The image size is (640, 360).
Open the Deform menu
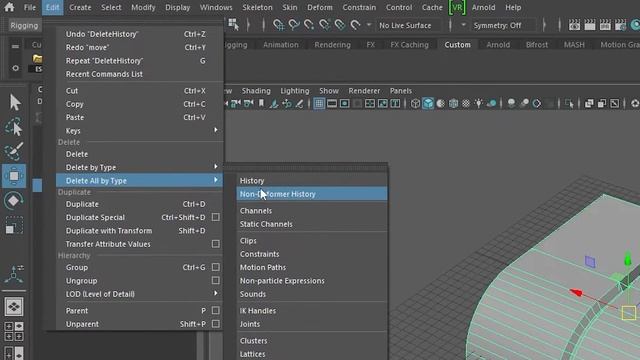pos(320,7)
